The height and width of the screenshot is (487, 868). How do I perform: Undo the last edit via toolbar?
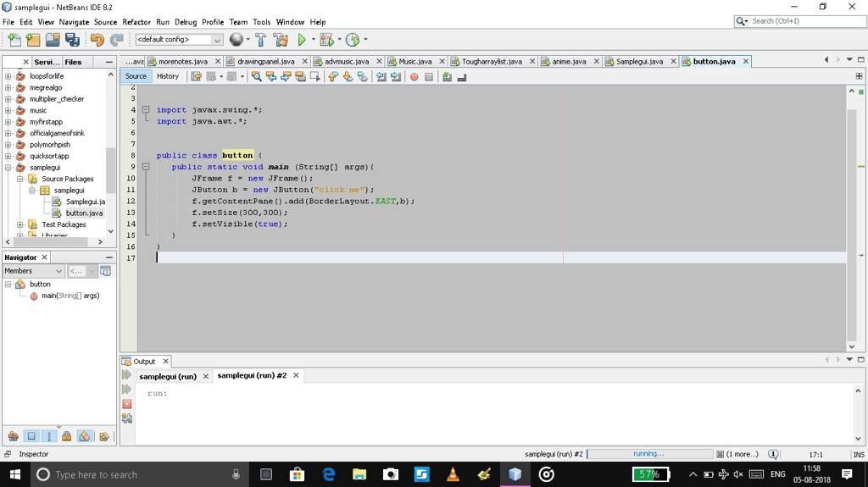(97, 40)
